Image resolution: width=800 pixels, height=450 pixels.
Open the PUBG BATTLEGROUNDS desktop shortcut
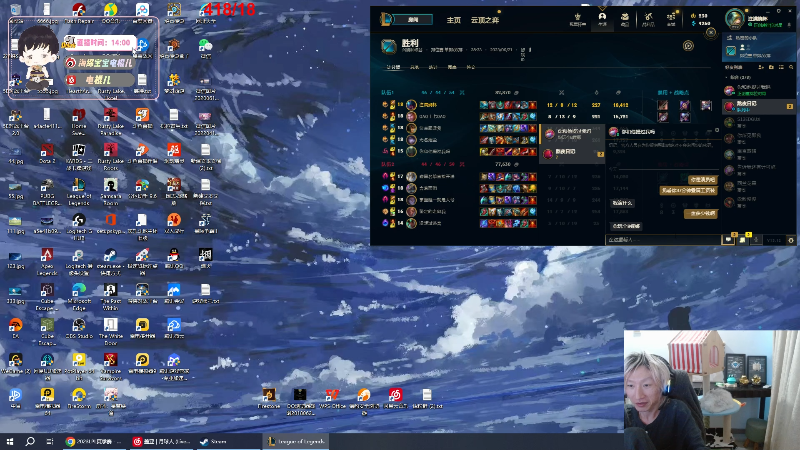[x=47, y=192]
